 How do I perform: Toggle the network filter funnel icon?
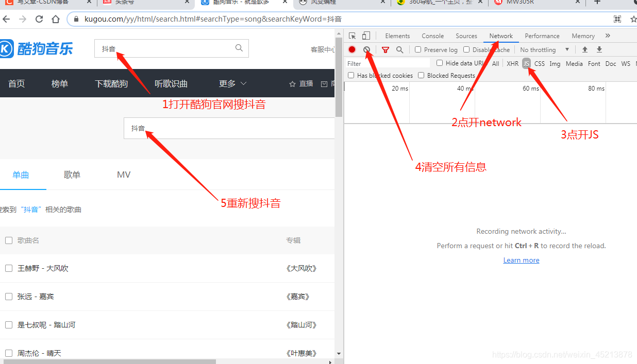pos(385,49)
